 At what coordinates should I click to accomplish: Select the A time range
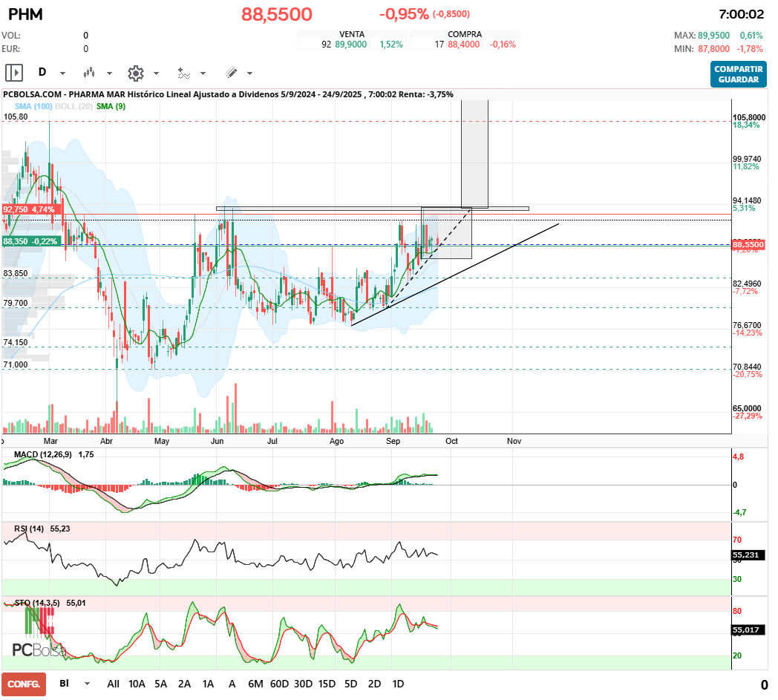232,684
